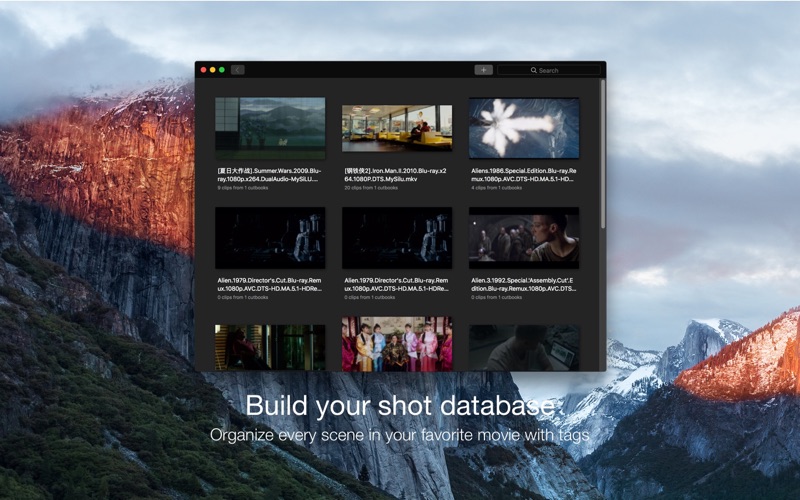Image resolution: width=800 pixels, height=500 pixels.
Task: Click "0 clips" label under Alien.3.1992
Action: pyautogui.click(x=496, y=297)
